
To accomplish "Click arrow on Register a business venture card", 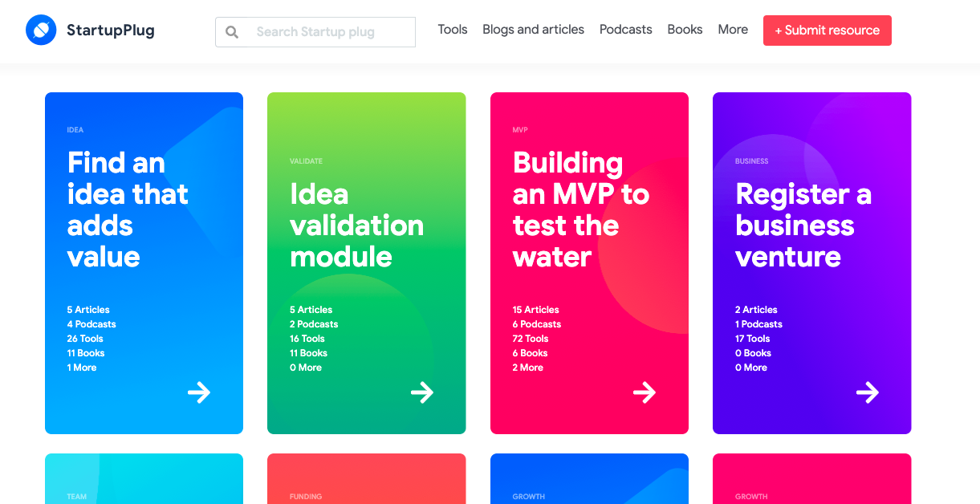I will point(867,392).
